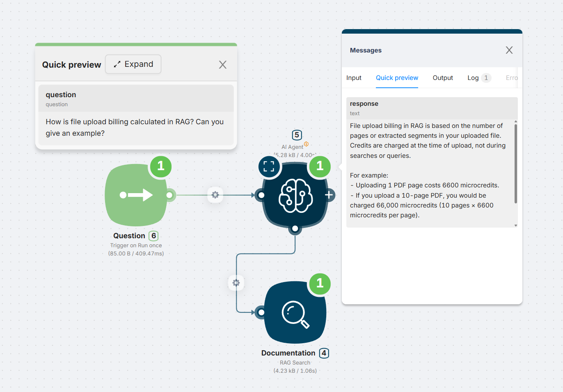Click the Documentation RAG Search node
This screenshot has height=392, width=563.
pos(295,312)
